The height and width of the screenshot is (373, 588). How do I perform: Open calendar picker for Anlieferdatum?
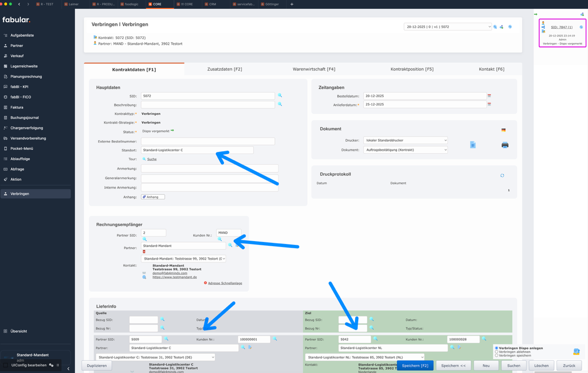tap(489, 105)
